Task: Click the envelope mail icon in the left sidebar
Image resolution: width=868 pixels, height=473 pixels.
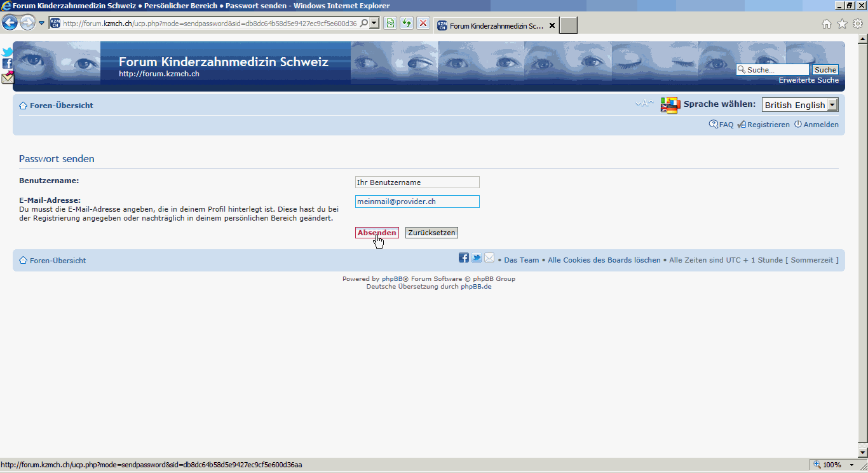Action: [x=7, y=78]
